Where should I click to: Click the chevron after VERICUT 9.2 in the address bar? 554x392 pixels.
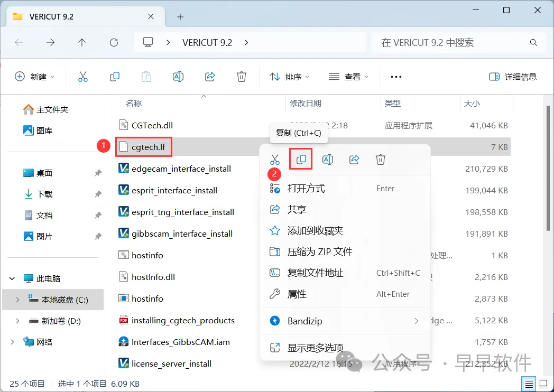coord(246,43)
